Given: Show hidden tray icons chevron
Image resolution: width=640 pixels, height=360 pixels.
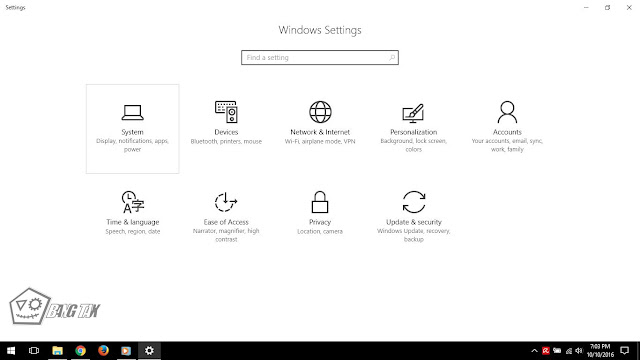Looking at the screenshot, I should 534,351.
